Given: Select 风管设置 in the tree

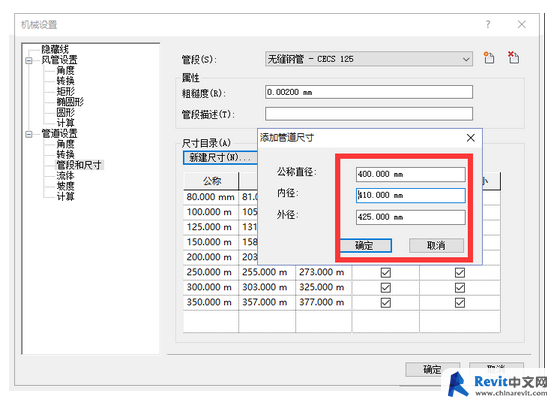Looking at the screenshot, I should (59, 60).
